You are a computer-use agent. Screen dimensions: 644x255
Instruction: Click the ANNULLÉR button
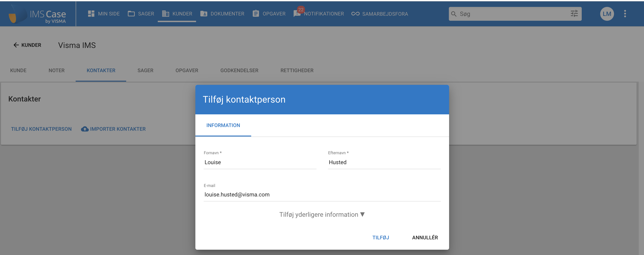[425, 237]
